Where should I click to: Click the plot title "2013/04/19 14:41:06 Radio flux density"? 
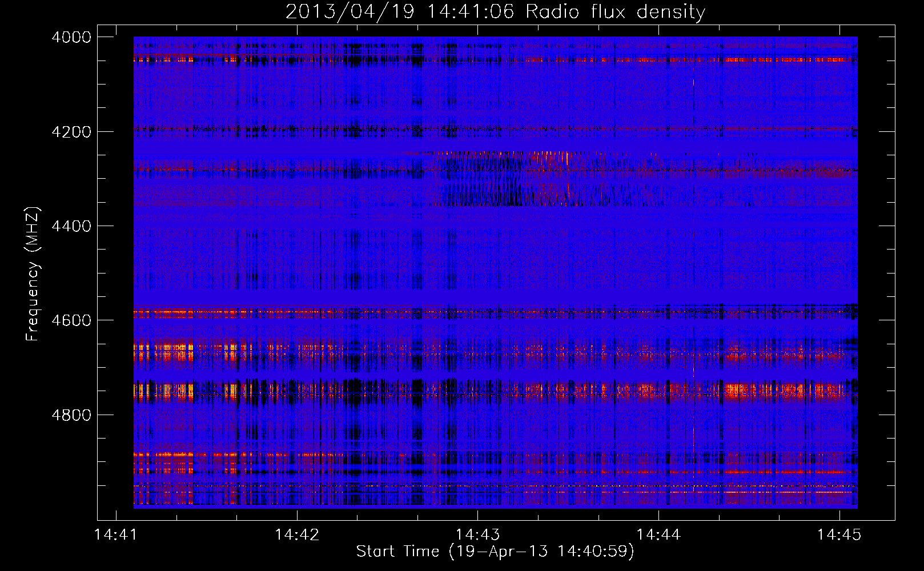pos(495,11)
